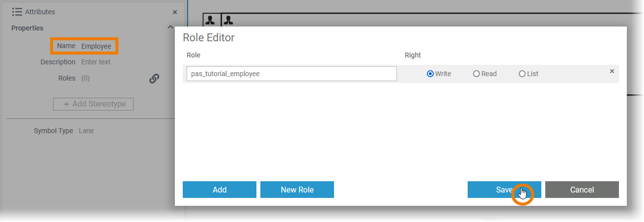Click the first person icon on lane
The height and width of the screenshot is (222, 644).
point(210,20)
